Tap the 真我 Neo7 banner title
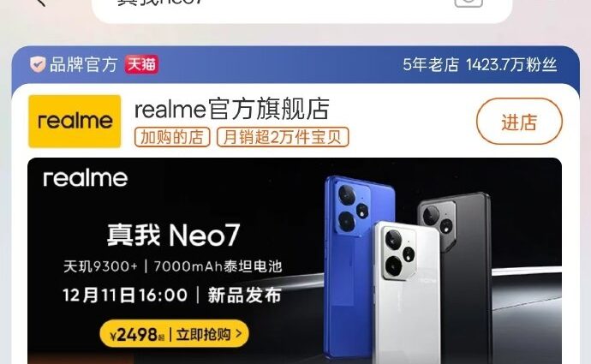591x364 pixels. [173, 236]
